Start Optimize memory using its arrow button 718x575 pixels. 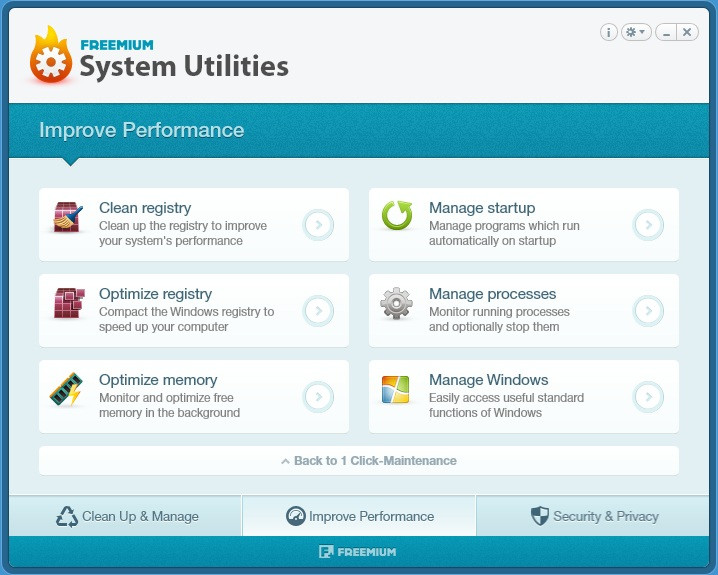318,396
